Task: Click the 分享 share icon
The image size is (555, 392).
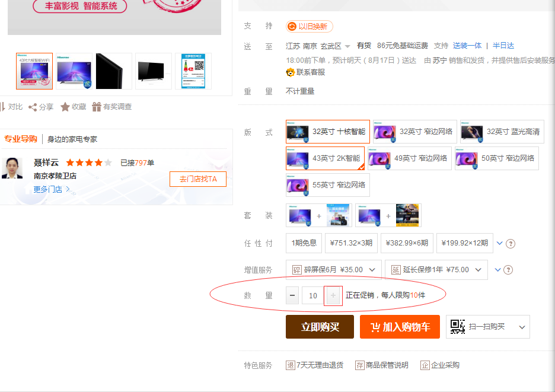Action: 33,107
